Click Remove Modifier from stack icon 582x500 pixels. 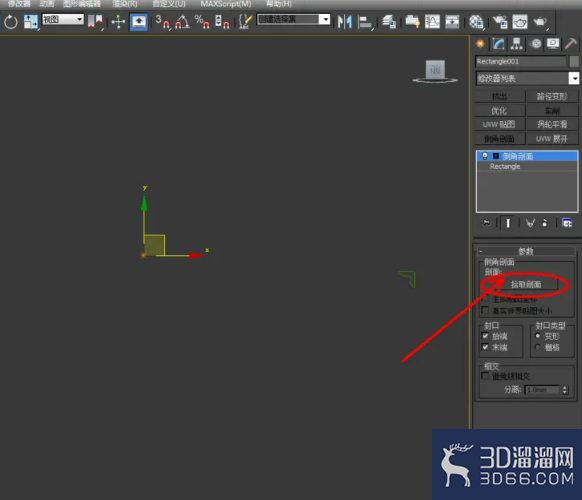pos(545,223)
